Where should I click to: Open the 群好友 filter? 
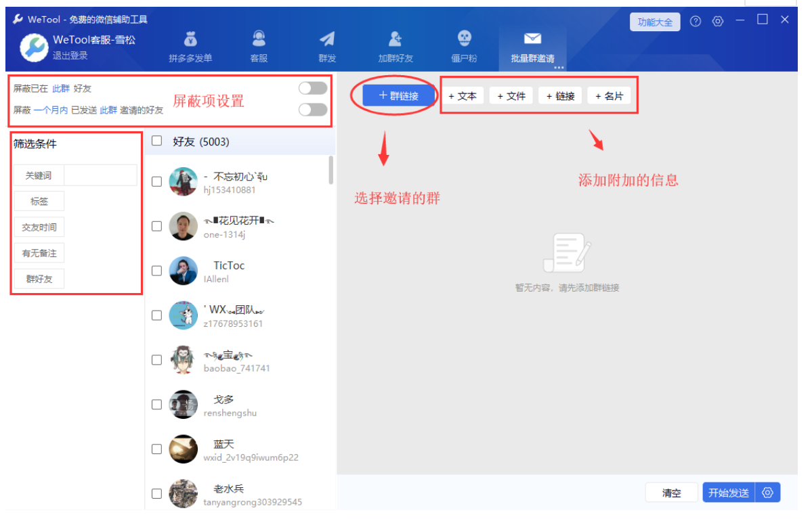[39, 279]
